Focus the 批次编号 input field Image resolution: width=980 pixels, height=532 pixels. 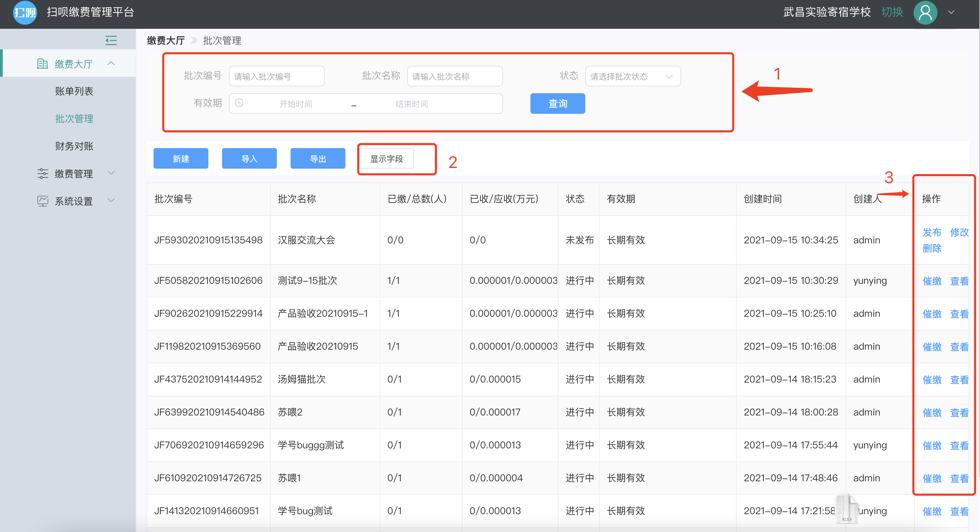click(x=277, y=76)
